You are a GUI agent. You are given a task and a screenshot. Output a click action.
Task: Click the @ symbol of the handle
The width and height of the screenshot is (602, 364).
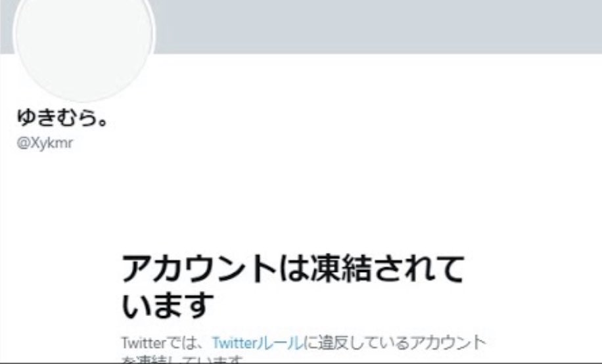(x=23, y=143)
